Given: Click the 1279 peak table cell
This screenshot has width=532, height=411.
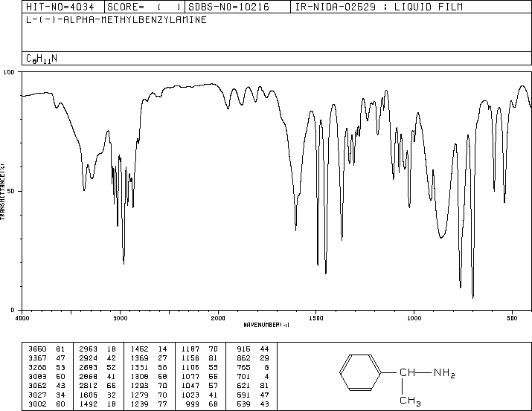Looking at the screenshot, I should [139, 395].
